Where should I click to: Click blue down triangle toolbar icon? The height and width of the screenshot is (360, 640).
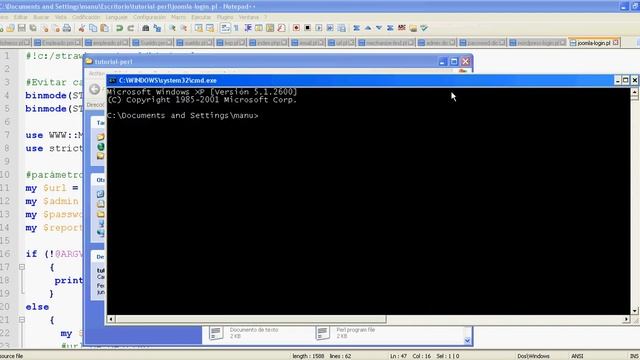pos(379,28)
